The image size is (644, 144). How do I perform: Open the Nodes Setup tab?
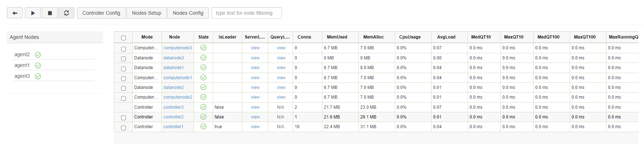(146, 13)
